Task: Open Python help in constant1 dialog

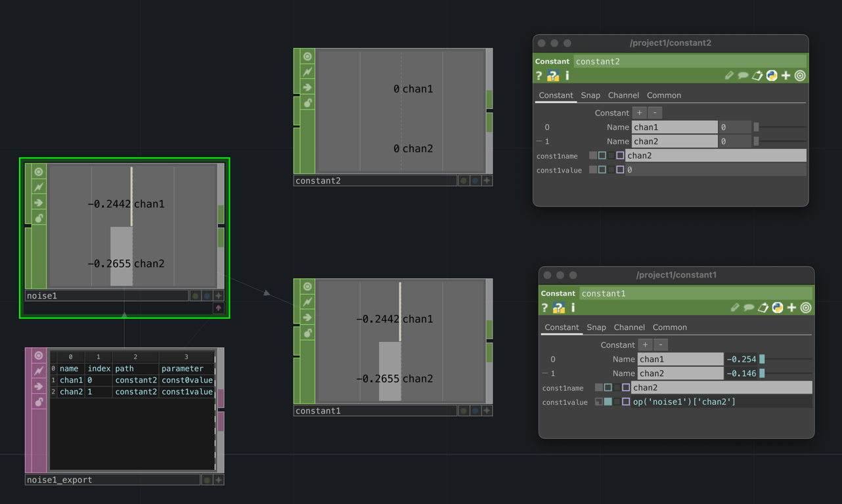Action: 559,308
